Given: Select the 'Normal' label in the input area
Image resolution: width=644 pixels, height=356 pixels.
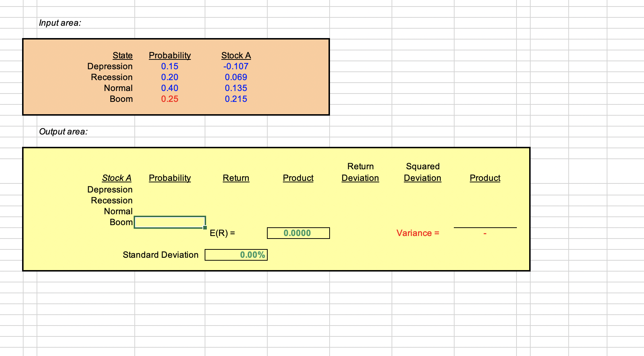Looking at the screenshot, I should pyautogui.click(x=118, y=88).
